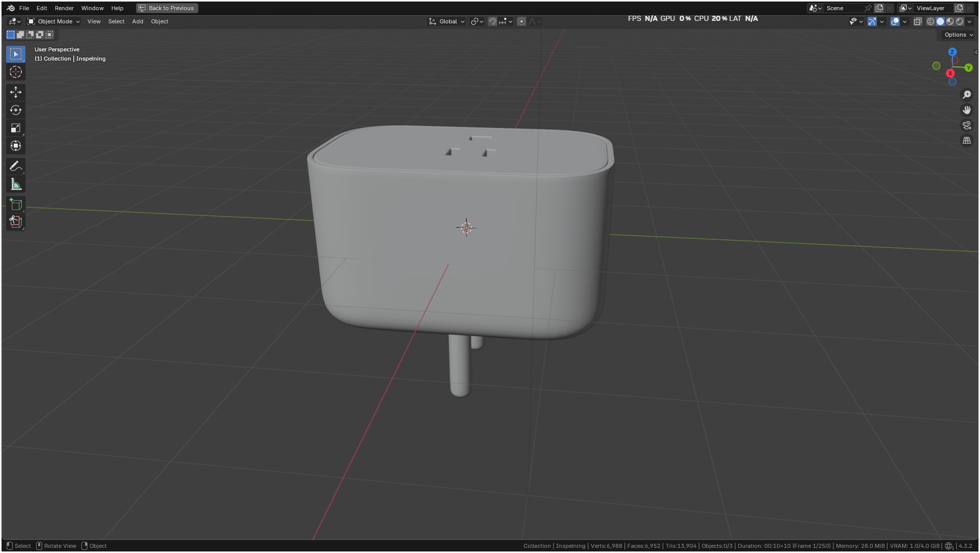Open the viewport Object menu

(159, 21)
